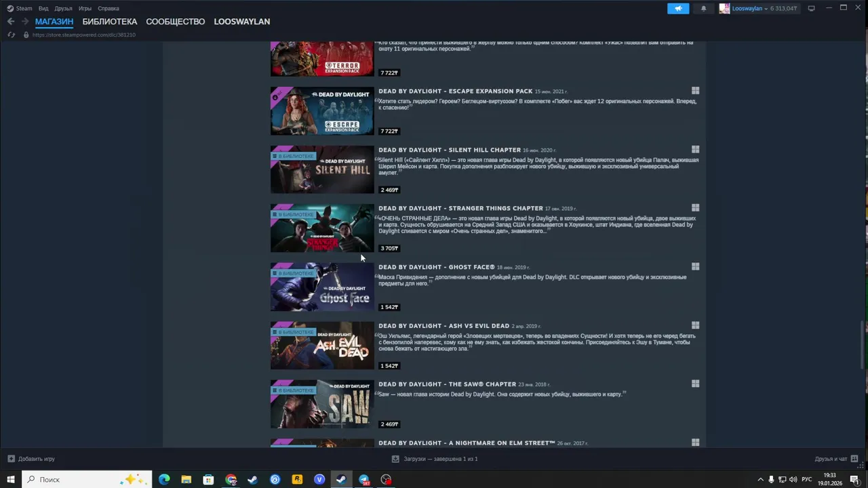The width and height of the screenshot is (868, 488).
Task: Show hidden system tray icons
Action: point(760,479)
